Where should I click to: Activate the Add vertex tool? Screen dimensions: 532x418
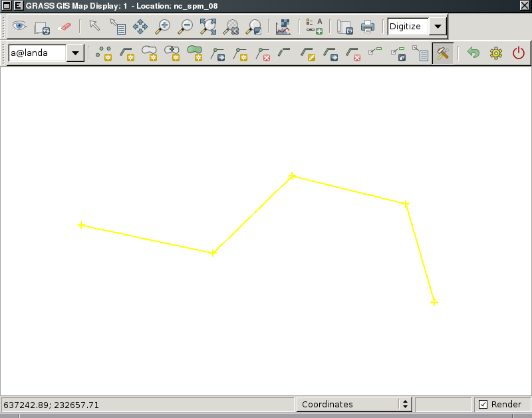click(240, 54)
